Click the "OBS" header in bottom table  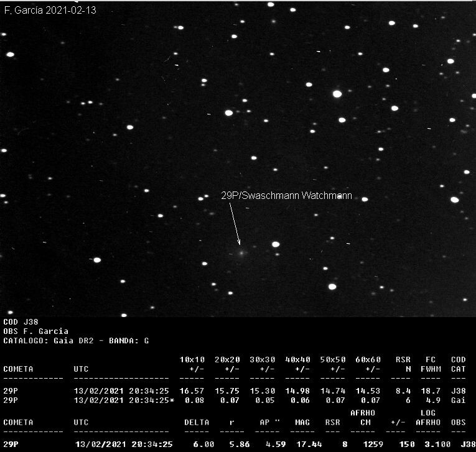click(459, 423)
